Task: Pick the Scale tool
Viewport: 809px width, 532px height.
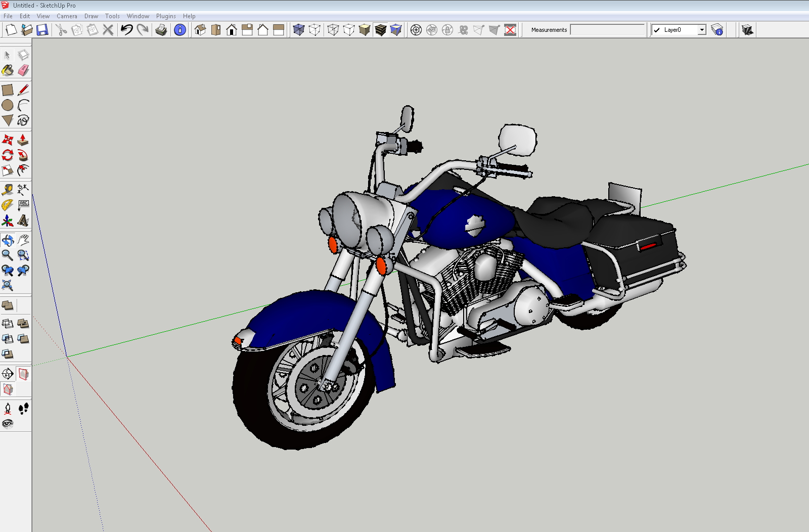Action: [x=8, y=170]
